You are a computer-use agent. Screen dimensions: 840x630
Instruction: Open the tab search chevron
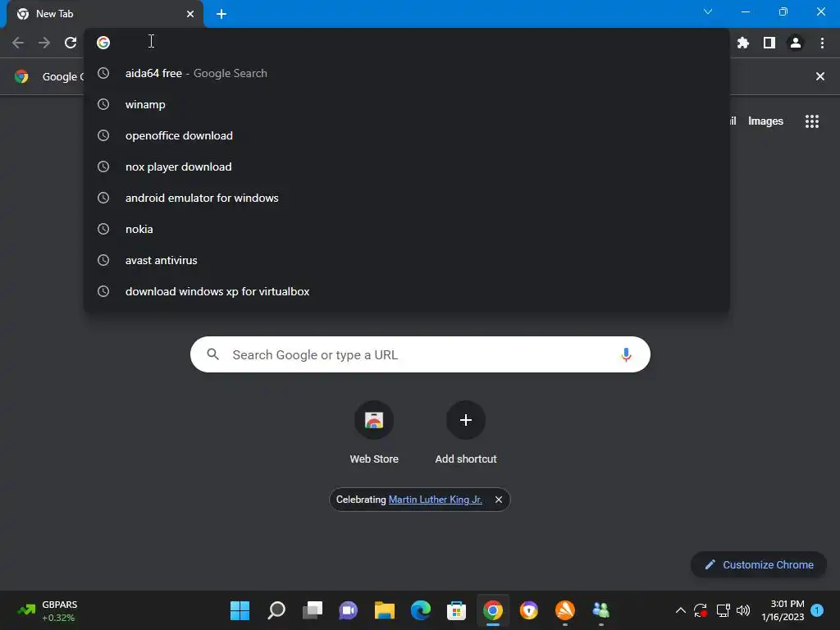pos(708,11)
